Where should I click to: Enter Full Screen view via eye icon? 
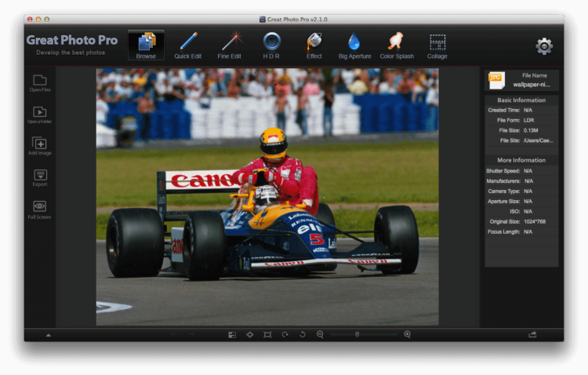40,209
